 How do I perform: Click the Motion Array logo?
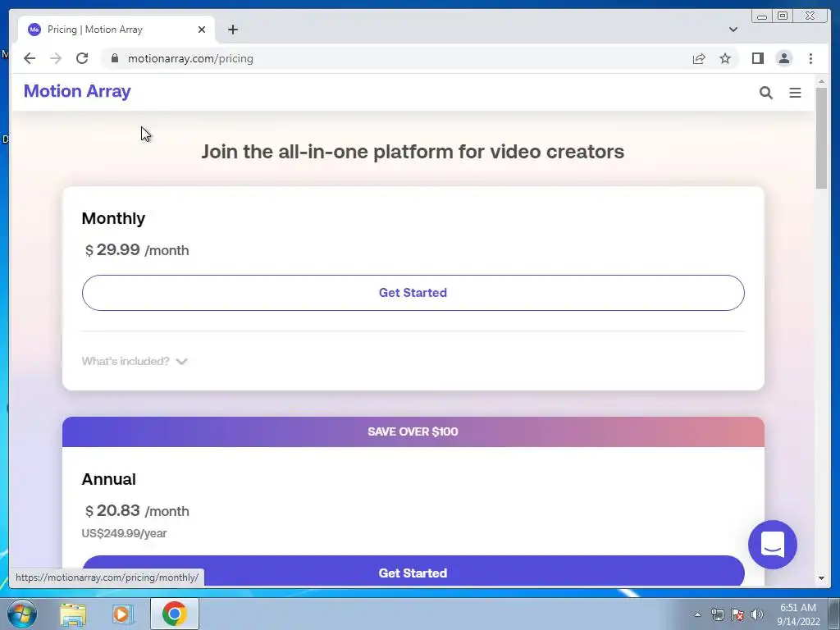[x=77, y=91]
